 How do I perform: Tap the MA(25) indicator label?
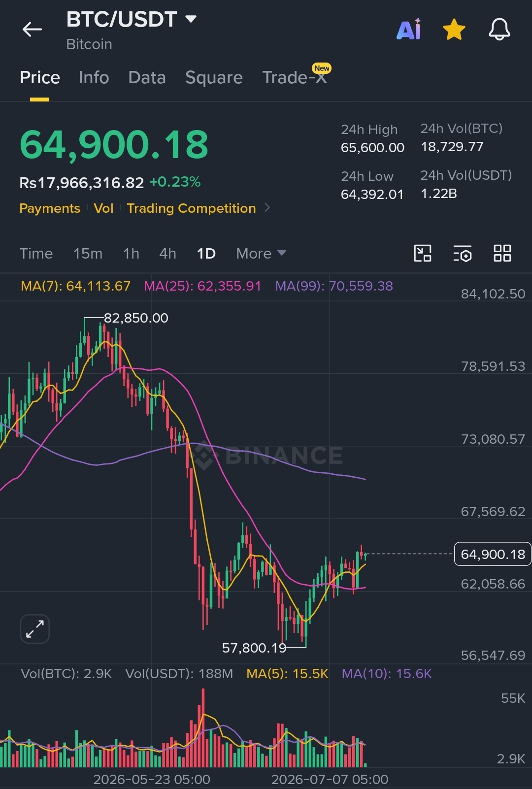click(x=202, y=286)
